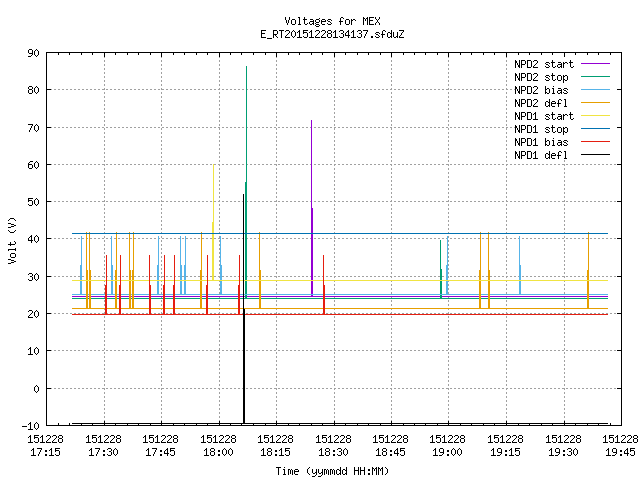
Task: Click the 'NPD1 defl' legend label
Action: coord(541,156)
